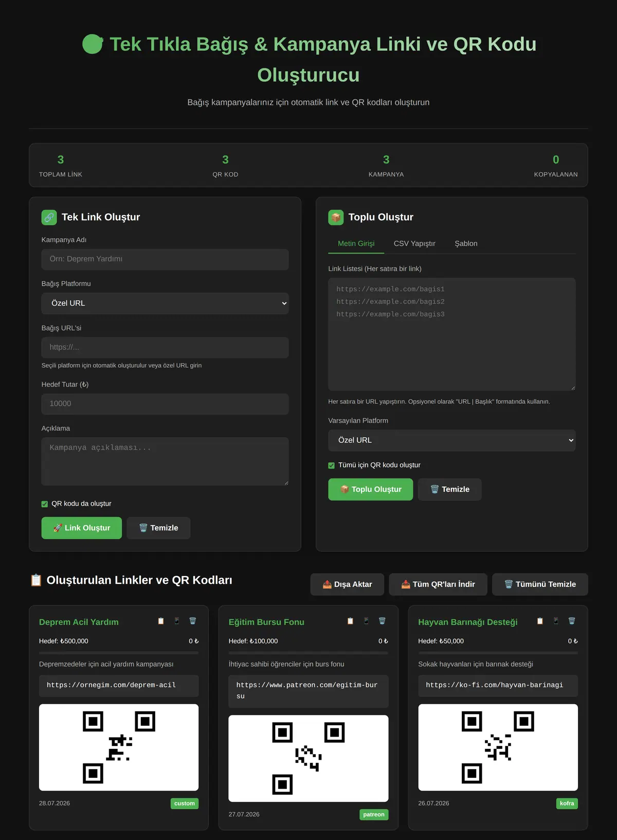Focus the Hedef Tutar amount field
Screen dimensions: 617x840
(165, 404)
